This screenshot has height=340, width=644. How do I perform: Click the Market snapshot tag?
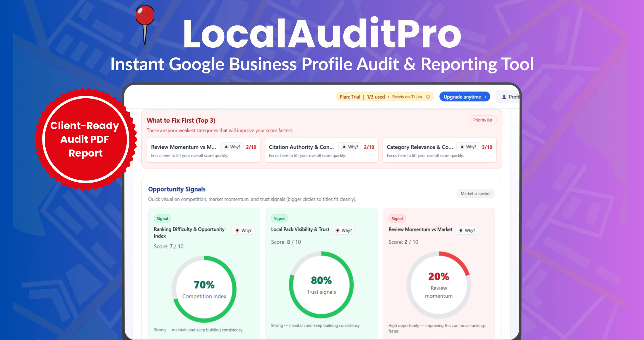pos(476,193)
